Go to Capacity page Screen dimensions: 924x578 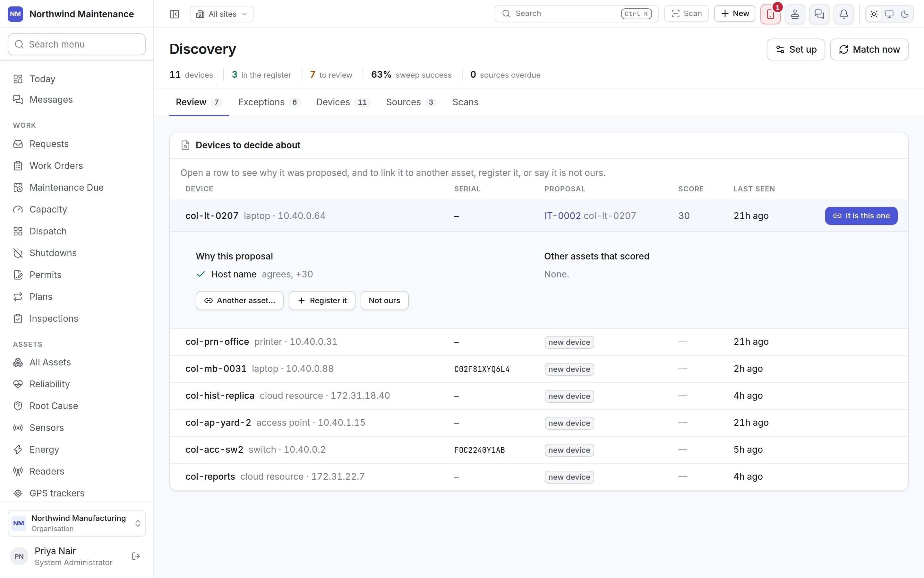[x=76, y=209]
